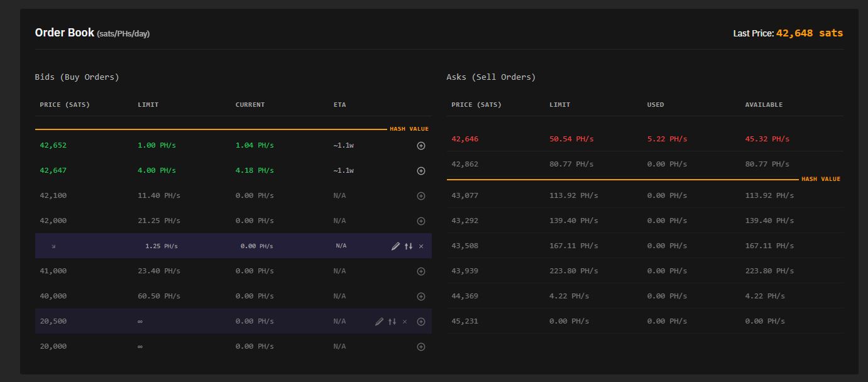Click the 4.22 PH/s ask limit

pos(569,296)
